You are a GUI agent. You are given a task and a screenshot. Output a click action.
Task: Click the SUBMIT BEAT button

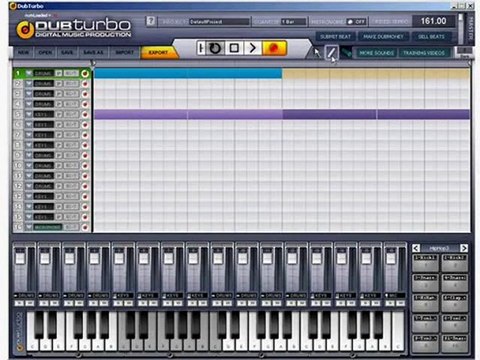click(335, 37)
